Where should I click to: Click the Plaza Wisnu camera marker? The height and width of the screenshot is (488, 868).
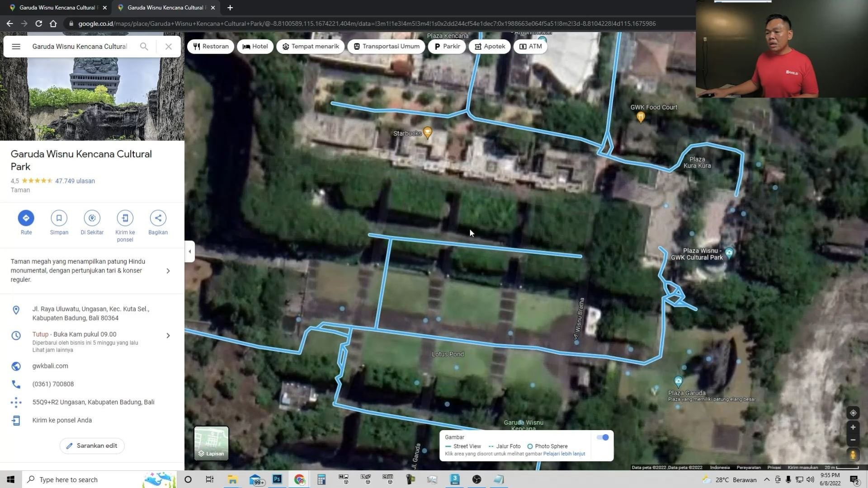pos(729,252)
